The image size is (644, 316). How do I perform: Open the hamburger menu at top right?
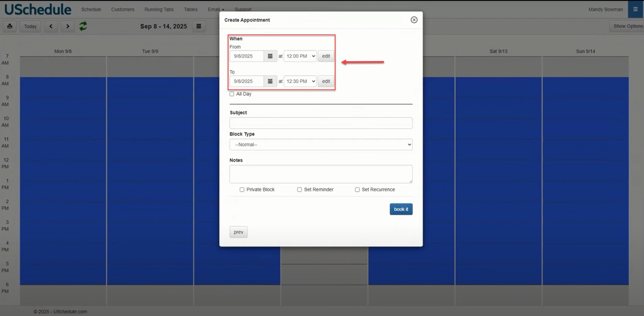point(635,9)
